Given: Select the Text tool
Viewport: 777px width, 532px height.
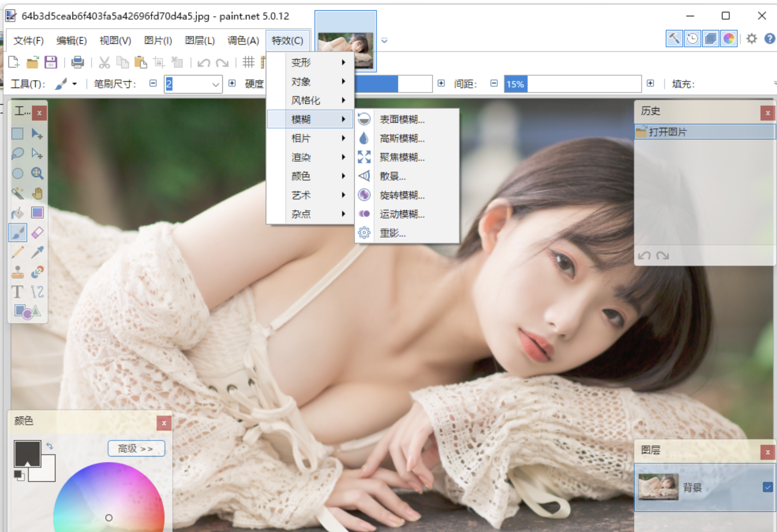Looking at the screenshot, I should [x=18, y=291].
